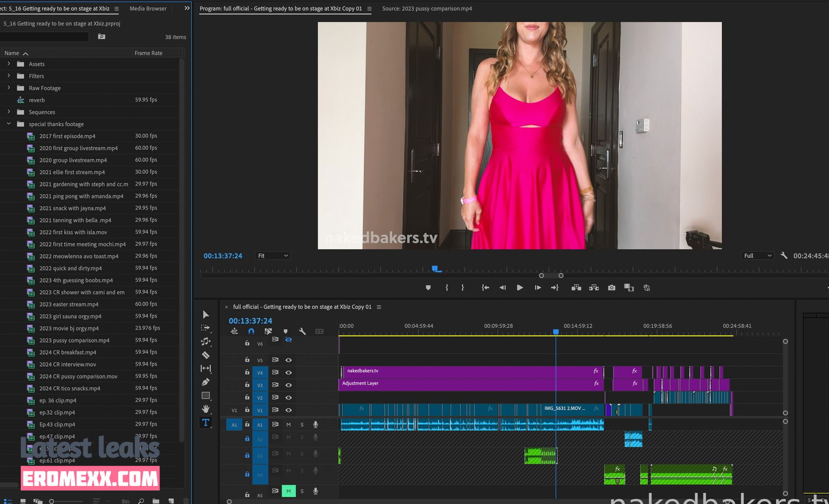Go to In point
This screenshot has width=829, height=504.
click(485, 287)
